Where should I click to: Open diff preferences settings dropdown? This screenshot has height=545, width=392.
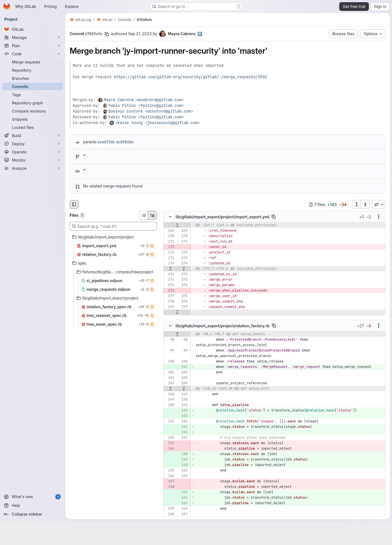tap(379, 204)
